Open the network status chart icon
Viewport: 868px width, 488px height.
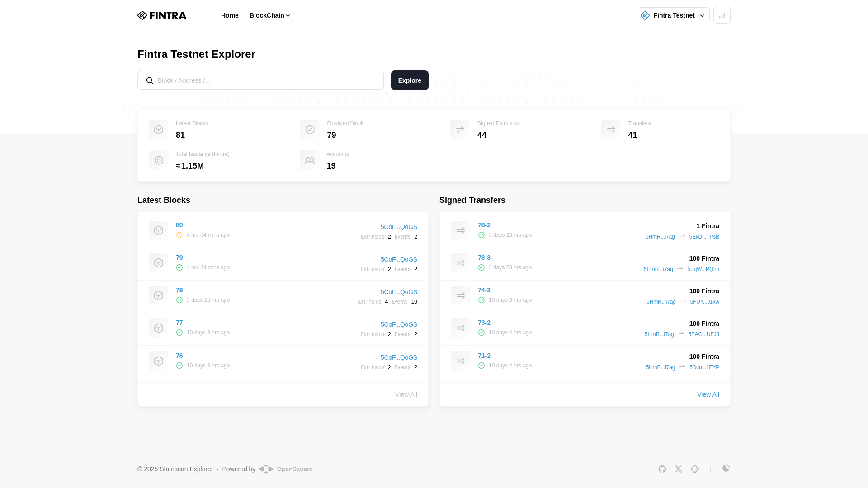pos(722,15)
